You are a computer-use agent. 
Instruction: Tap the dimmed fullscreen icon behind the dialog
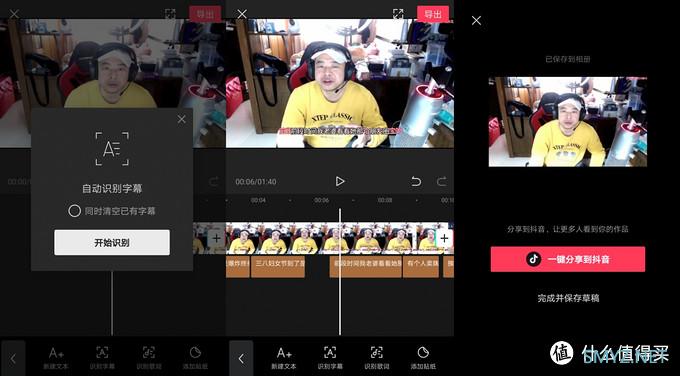click(x=170, y=13)
